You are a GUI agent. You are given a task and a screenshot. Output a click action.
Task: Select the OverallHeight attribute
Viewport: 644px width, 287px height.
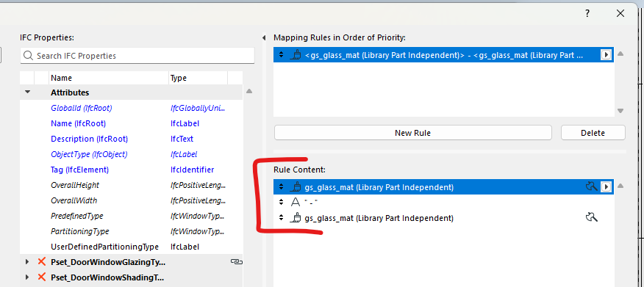pyautogui.click(x=75, y=185)
